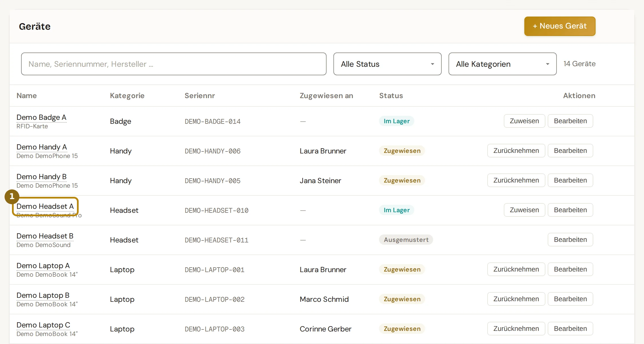Click Zurücknehmen in the Demo Handy B row
This screenshot has width=644, height=344.
point(516,180)
